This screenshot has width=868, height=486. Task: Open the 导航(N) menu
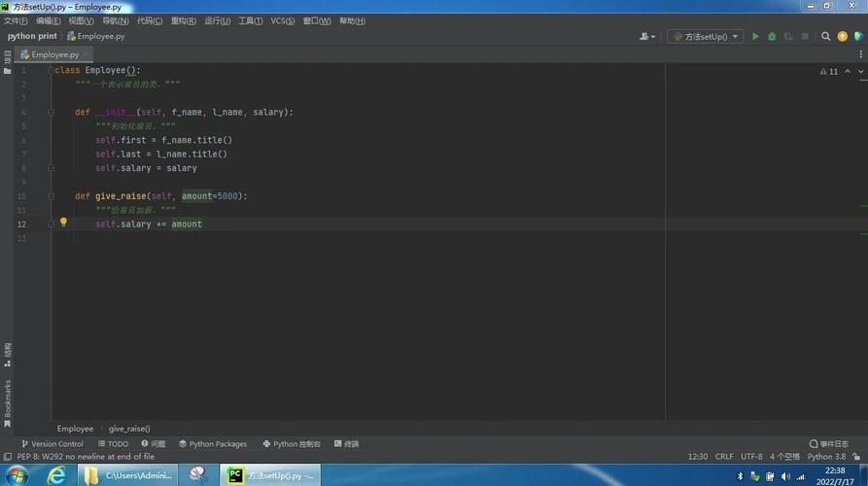click(x=115, y=20)
